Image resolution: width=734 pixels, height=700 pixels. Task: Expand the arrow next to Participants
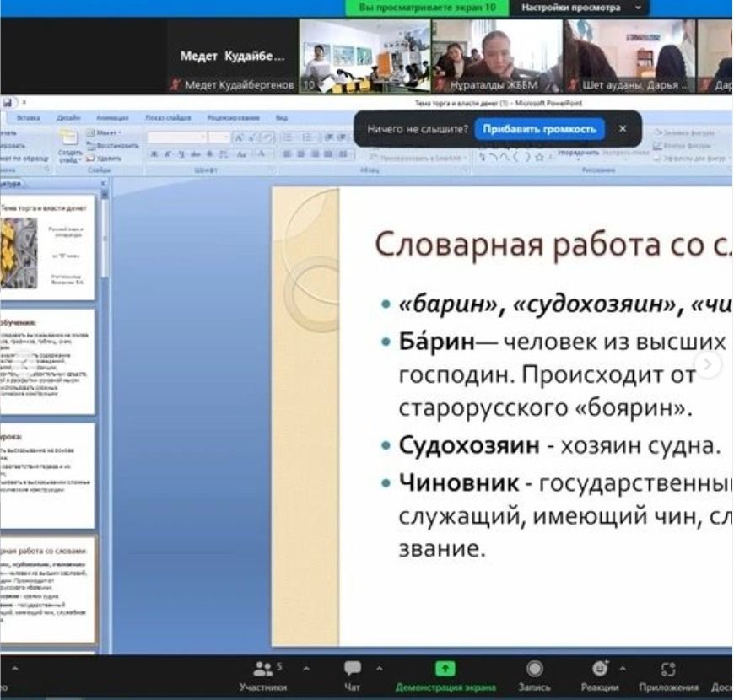(306, 669)
